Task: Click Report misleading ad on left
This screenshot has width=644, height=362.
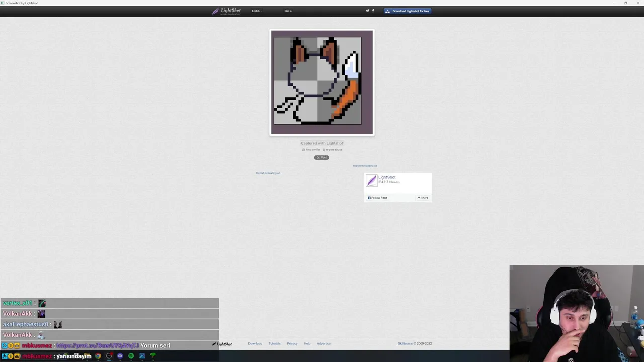Action: point(268,173)
